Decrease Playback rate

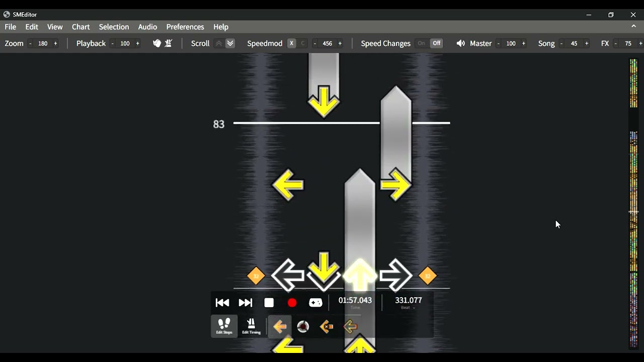112,43
